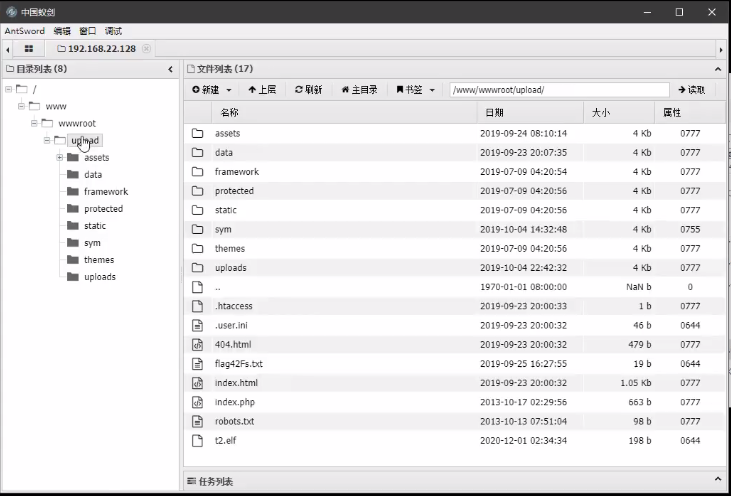Select the index.php file icon
Viewport: 731px width, 496px height.
pyautogui.click(x=197, y=402)
